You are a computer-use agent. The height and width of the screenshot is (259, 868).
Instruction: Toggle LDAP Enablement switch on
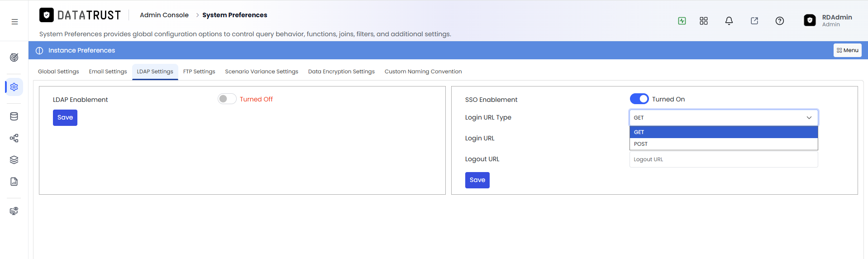[227, 99]
